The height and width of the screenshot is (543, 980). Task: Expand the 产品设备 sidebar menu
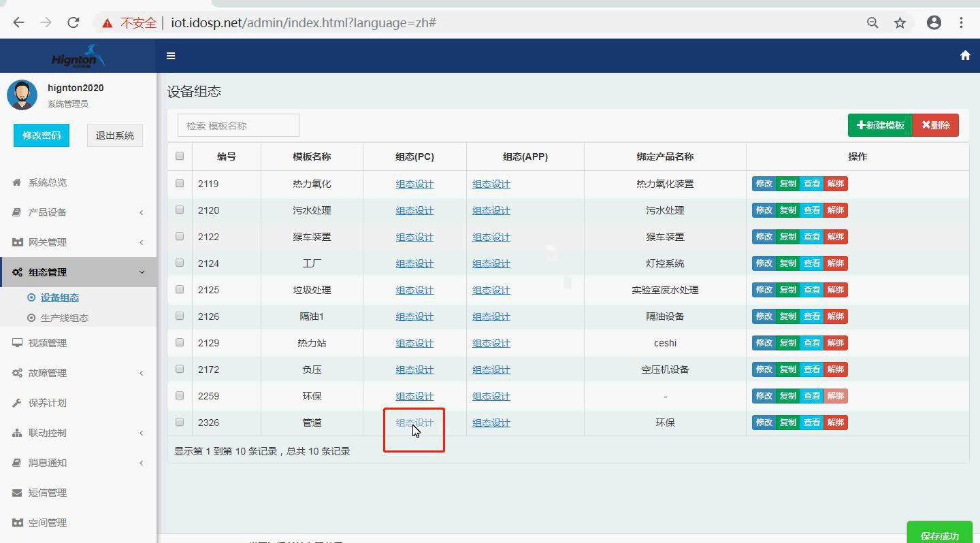78,212
